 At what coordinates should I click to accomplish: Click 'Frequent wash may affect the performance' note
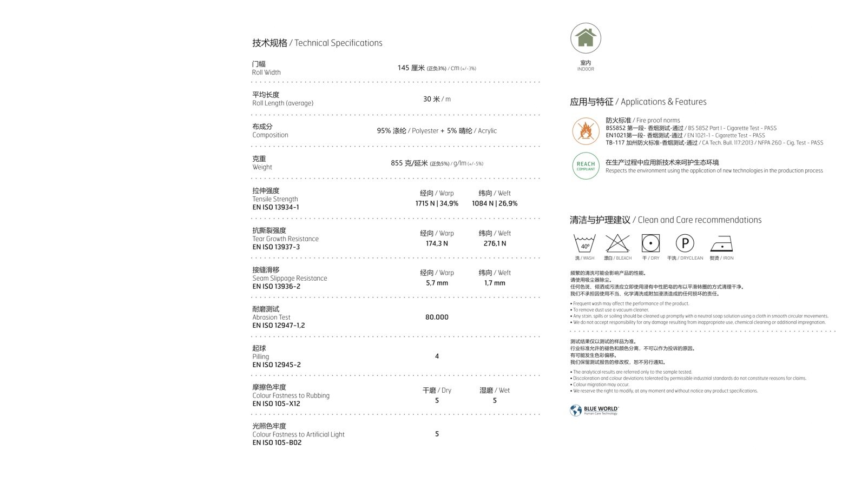click(629, 303)
